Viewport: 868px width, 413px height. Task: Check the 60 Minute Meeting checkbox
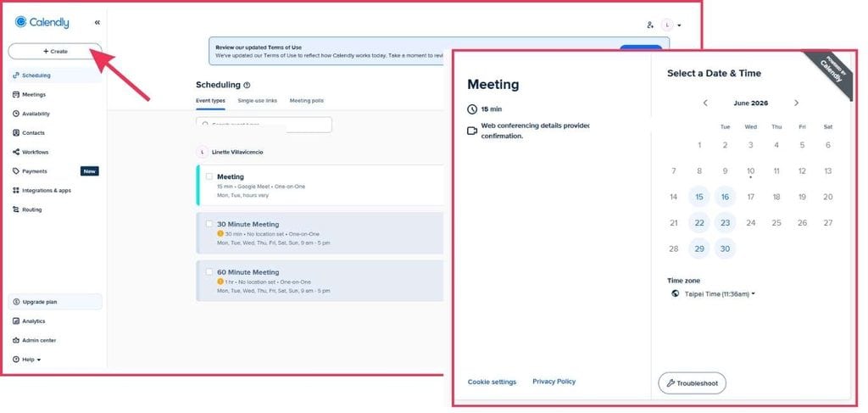(x=209, y=272)
